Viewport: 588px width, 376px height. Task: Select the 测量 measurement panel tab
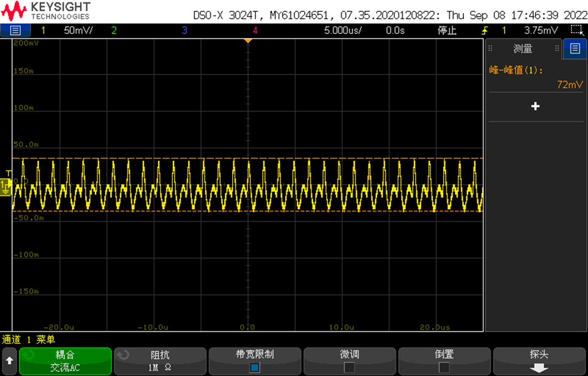[523, 48]
